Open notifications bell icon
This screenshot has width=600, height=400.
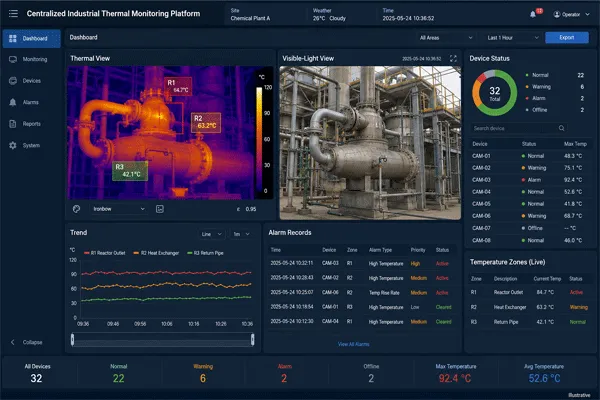point(533,15)
